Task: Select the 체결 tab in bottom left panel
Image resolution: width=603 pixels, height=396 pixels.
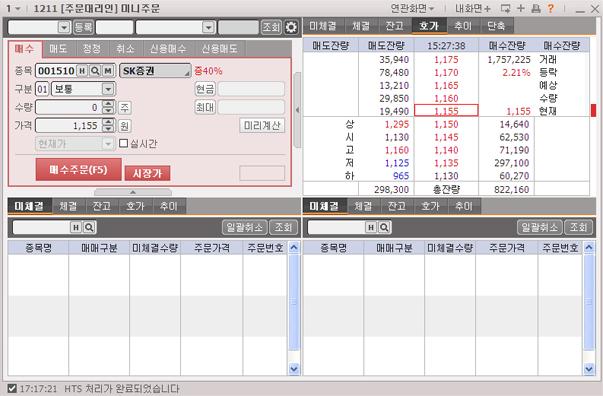Action: pos(68,206)
